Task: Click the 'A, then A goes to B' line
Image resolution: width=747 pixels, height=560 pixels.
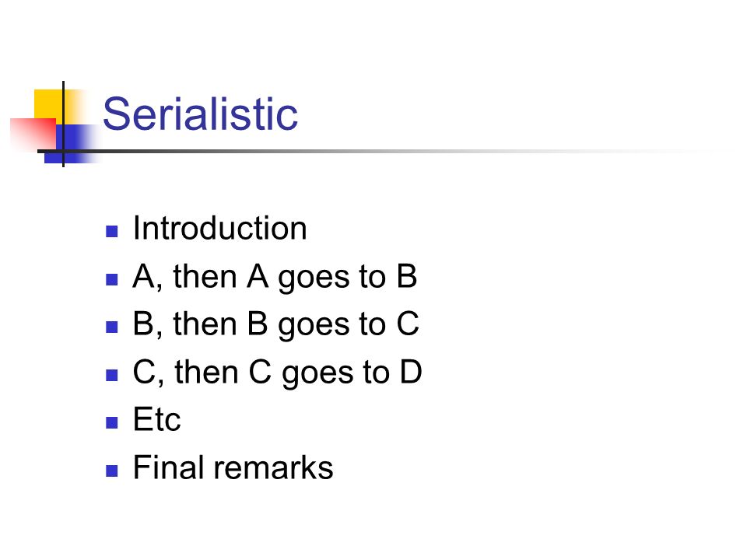Action: tap(275, 277)
